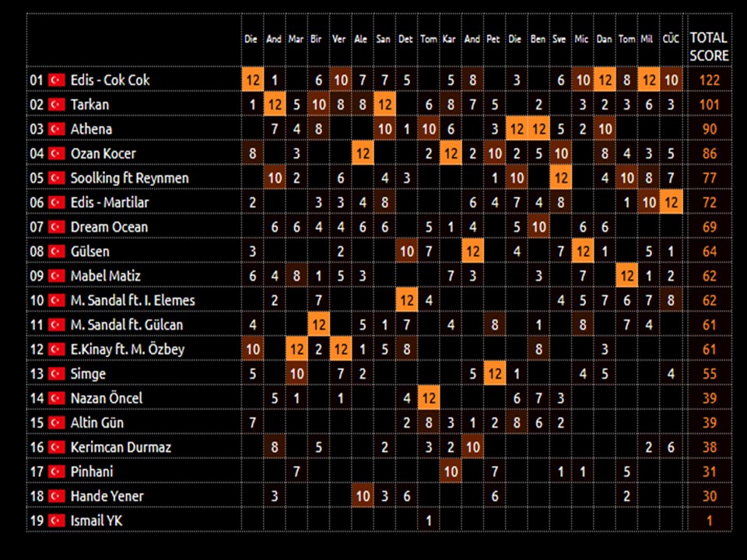
Task: Click the flag beside E.Kinay ft. M. Özbey
Action: coord(57,349)
